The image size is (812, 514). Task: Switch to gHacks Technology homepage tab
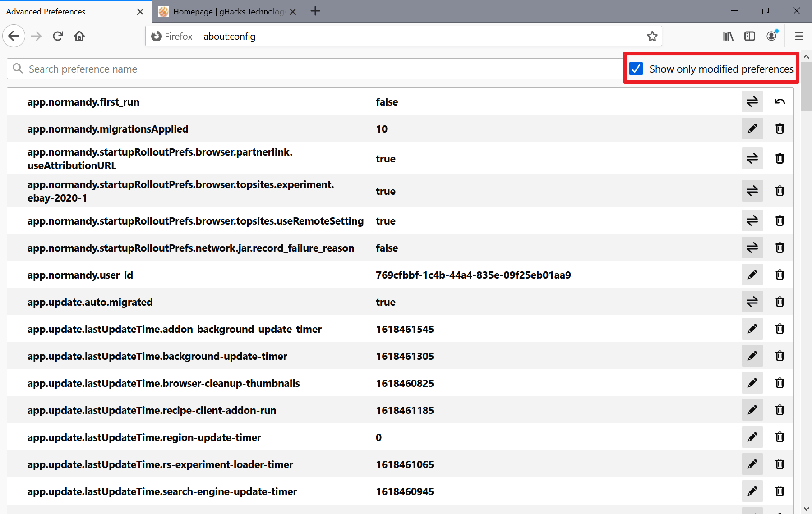coord(223,12)
